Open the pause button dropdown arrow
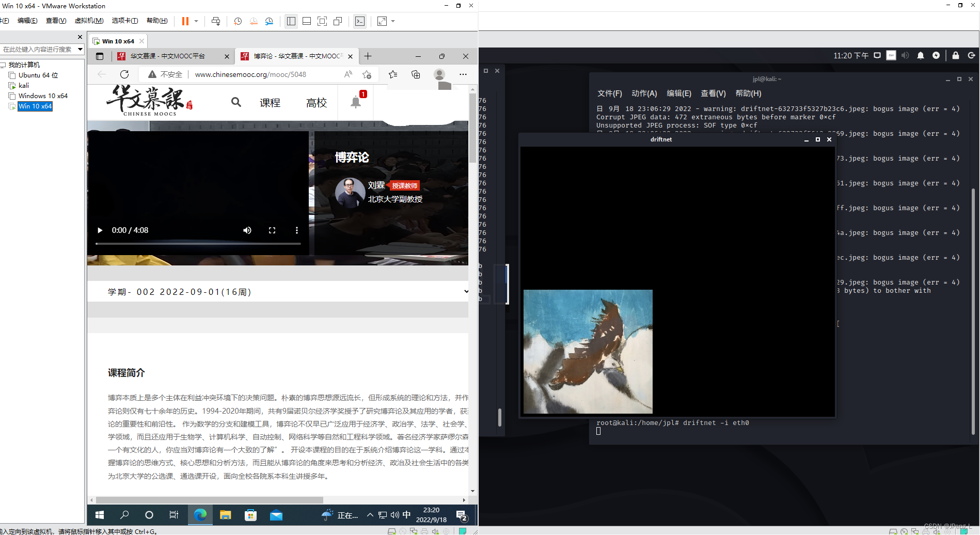980x535 pixels. click(x=196, y=21)
